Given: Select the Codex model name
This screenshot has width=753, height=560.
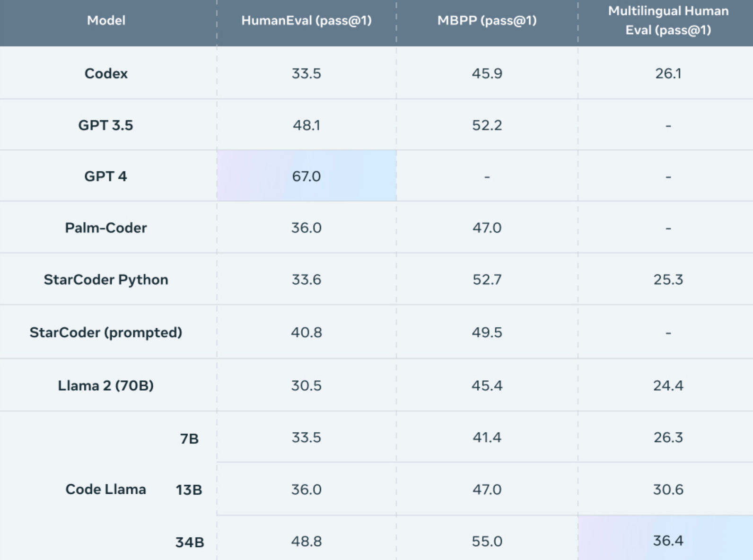Looking at the screenshot, I should click(x=106, y=73).
